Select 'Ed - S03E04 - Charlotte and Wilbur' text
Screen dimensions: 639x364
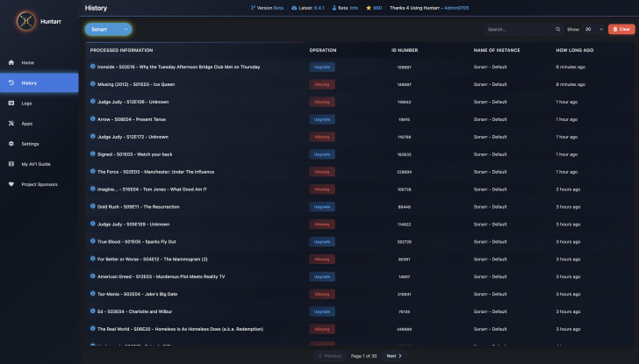[134, 311]
